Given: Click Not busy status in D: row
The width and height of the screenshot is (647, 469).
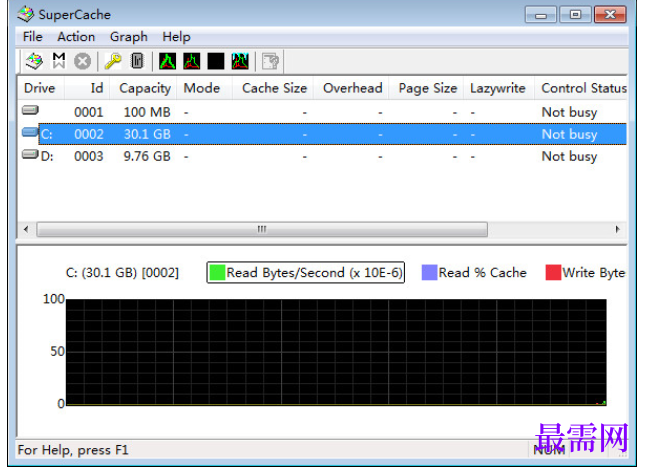Looking at the screenshot, I should click(569, 157).
